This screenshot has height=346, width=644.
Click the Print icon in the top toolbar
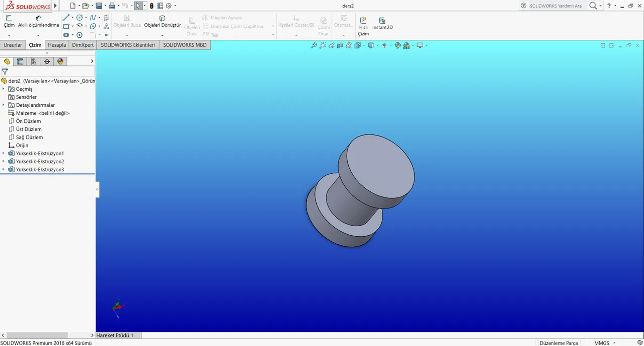tap(112, 6)
